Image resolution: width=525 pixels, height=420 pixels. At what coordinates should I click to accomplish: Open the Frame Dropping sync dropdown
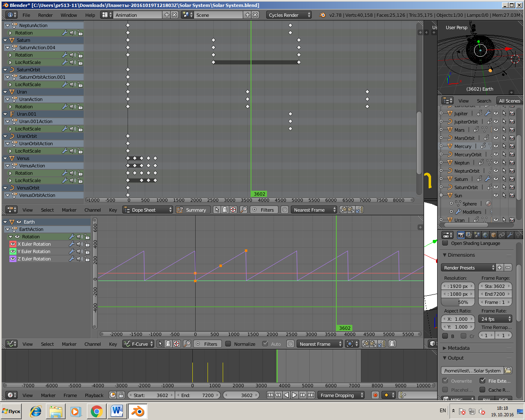[x=341, y=395]
